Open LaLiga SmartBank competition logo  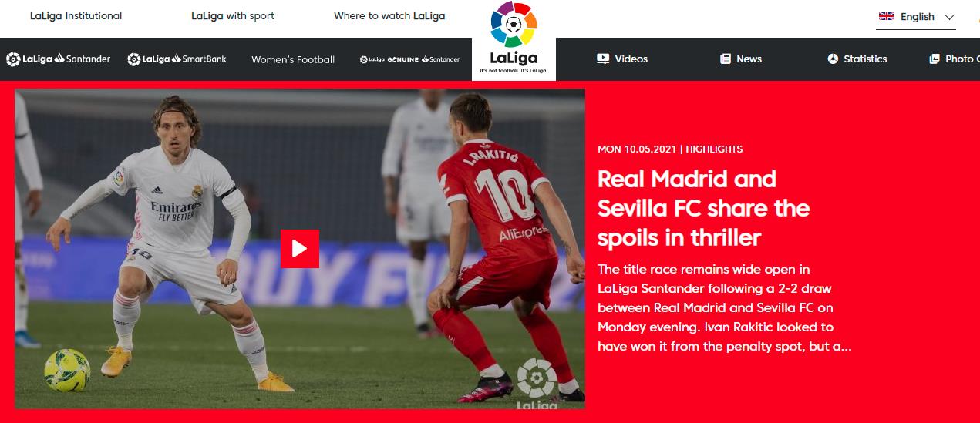177,59
